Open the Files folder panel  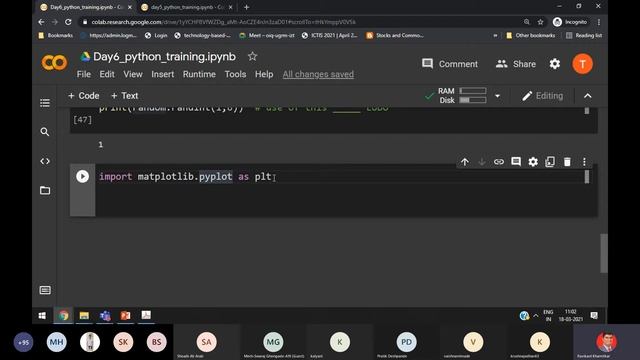pyautogui.click(x=45, y=191)
